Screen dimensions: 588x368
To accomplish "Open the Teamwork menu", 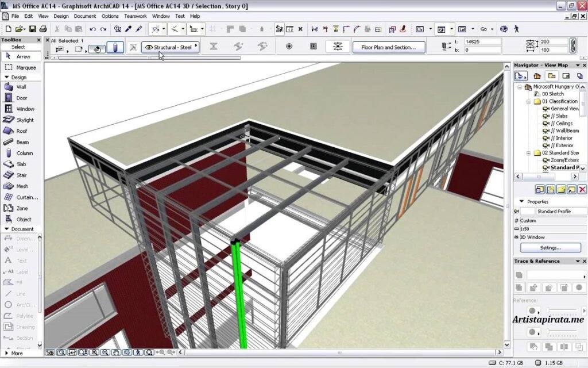I will pos(136,16).
